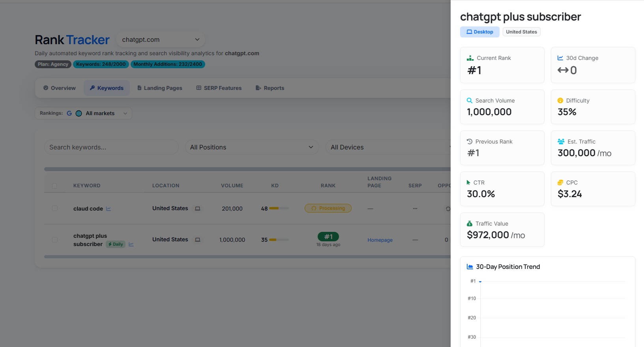Click the top horizontal table scrollbar
This screenshot has width=644, height=347.
point(247,169)
